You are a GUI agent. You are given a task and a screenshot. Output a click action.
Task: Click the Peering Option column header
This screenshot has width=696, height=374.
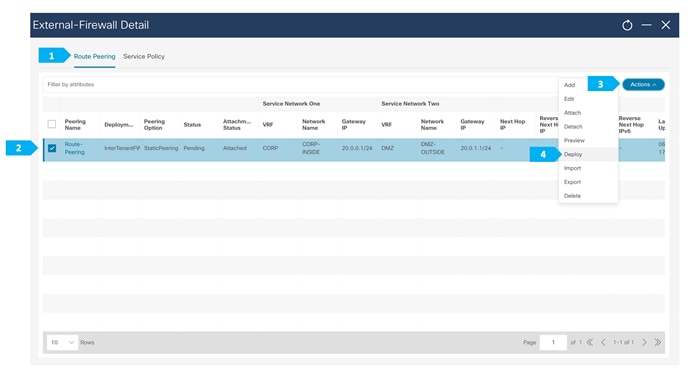tap(154, 125)
